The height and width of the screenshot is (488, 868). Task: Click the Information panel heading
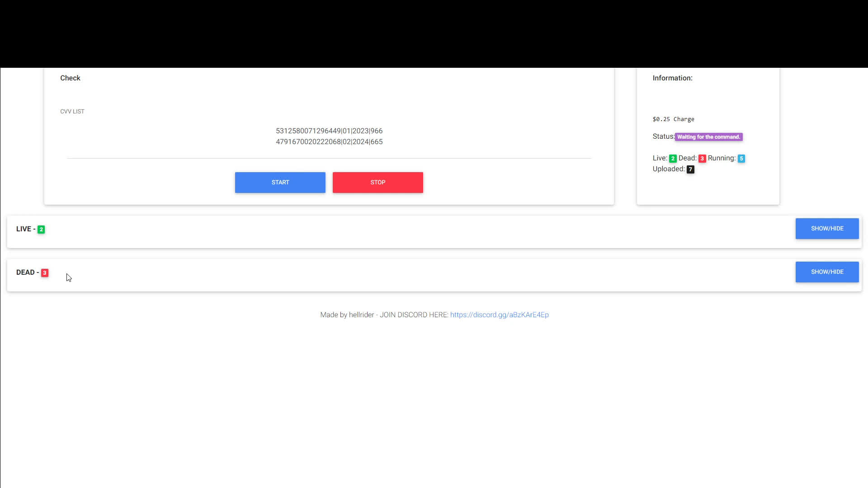(x=672, y=78)
